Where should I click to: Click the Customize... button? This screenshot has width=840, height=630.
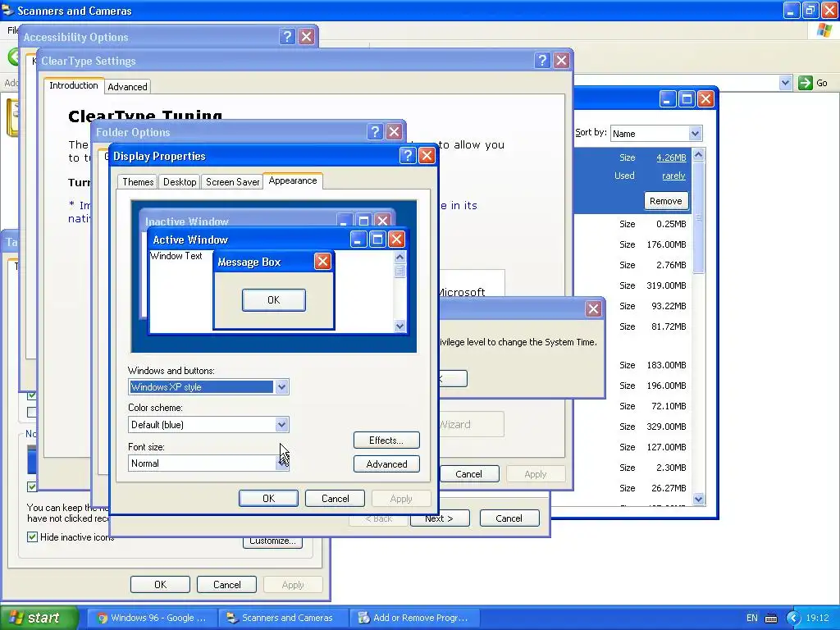[x=272, y=541]
